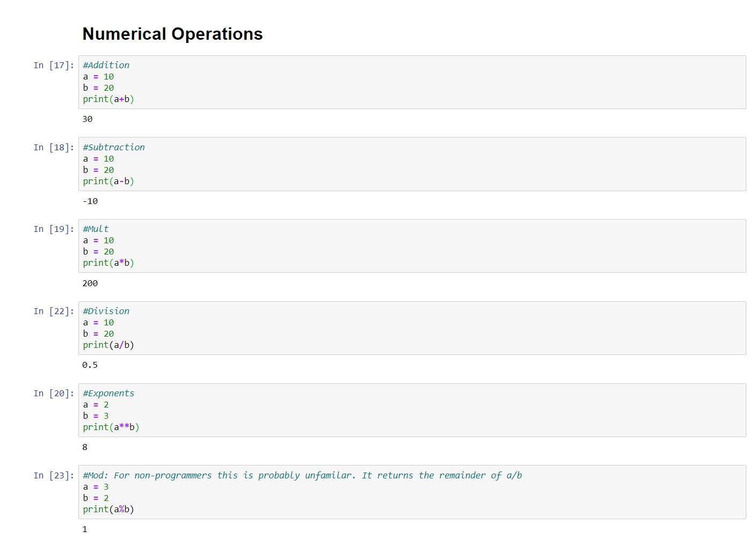Image resolution: width=756 pixels, height=538 pixels.
Task: Click the Numerical Operations heading
Action: (x=172, y=34)
